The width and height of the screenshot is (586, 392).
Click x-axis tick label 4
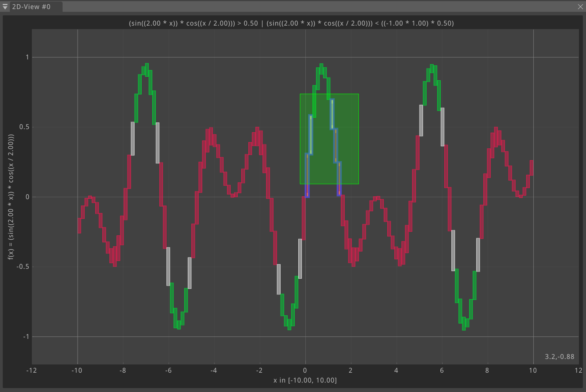[396, 370]
